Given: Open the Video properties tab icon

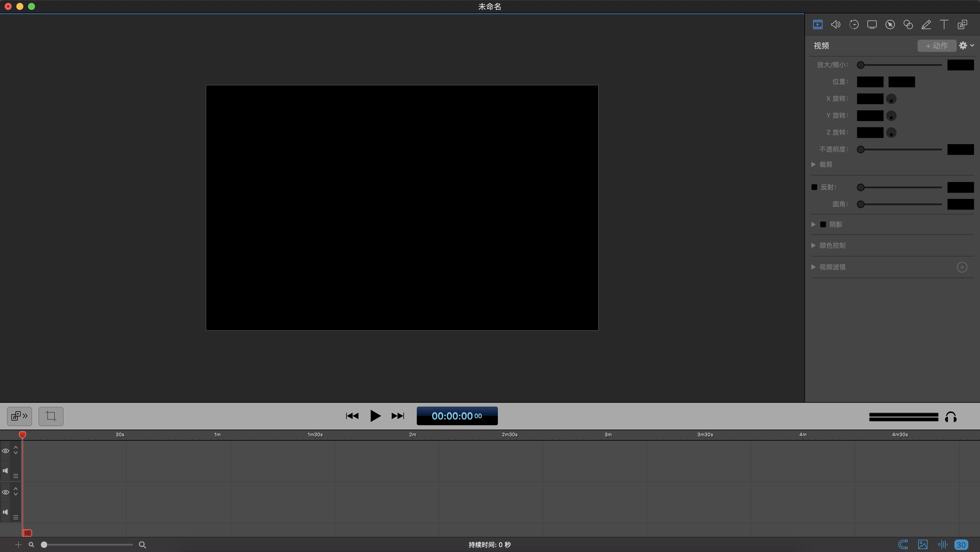Looking at the screenshot, I should pyautogui.click(x=818, y=25).
